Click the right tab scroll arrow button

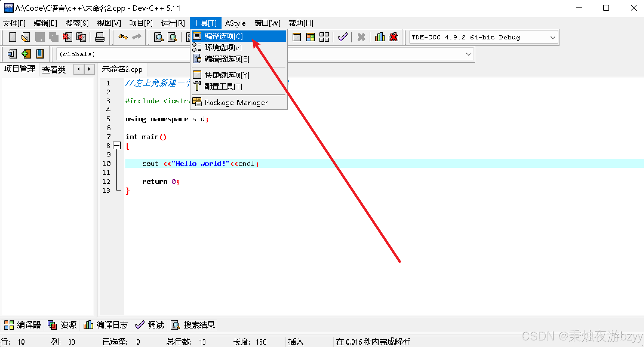pyautogui.click(x=89, y=69)
